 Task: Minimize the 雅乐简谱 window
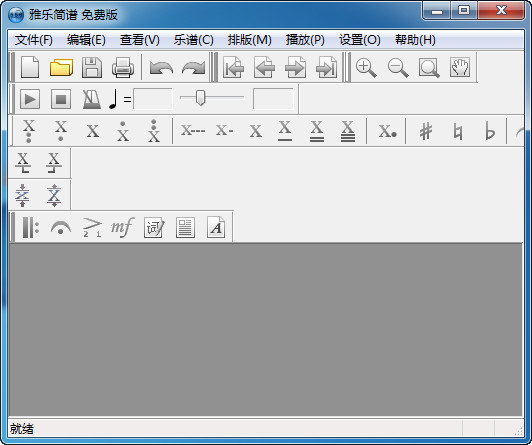(x=437, y=10)
